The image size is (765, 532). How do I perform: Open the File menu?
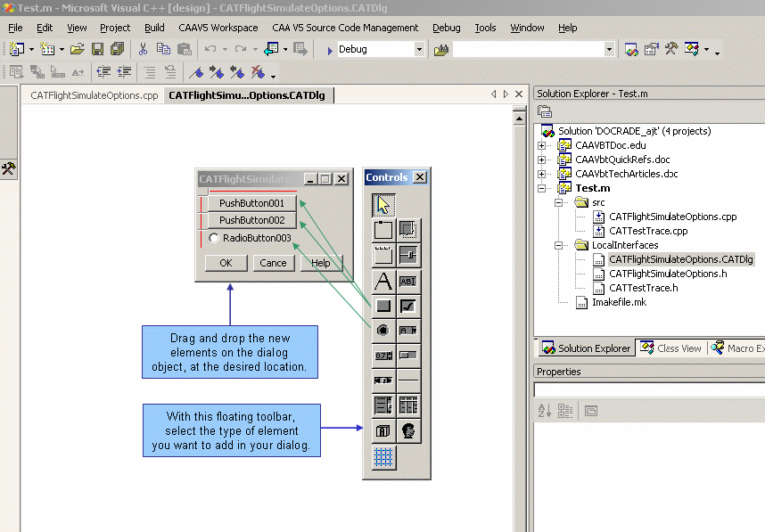[x=16, y=28]
